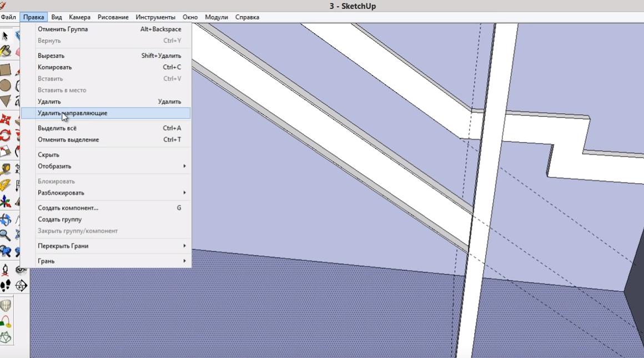644x358 pixels.
Task: Choose Создать компонент... menu entry
Action: [x=68, y=208]
